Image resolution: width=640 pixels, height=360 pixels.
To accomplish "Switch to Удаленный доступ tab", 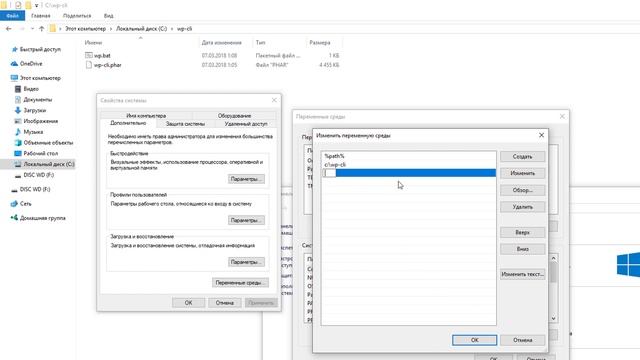I will tap(246, 124).
